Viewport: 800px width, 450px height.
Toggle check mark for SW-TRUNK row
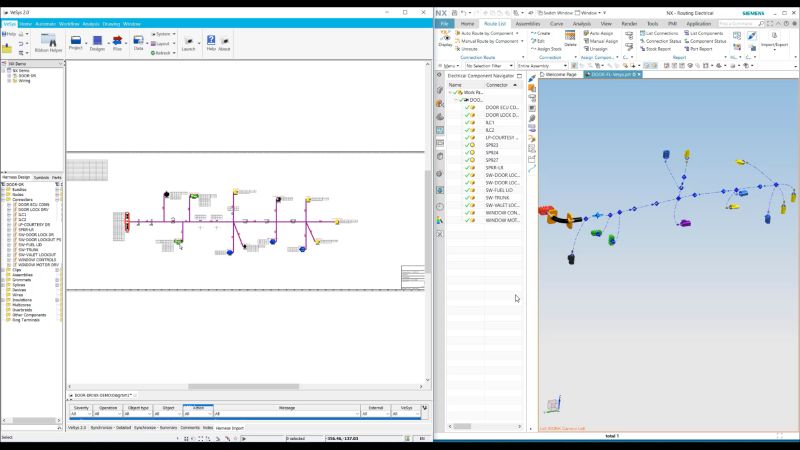pyautogui.click(x=467, y=197)
